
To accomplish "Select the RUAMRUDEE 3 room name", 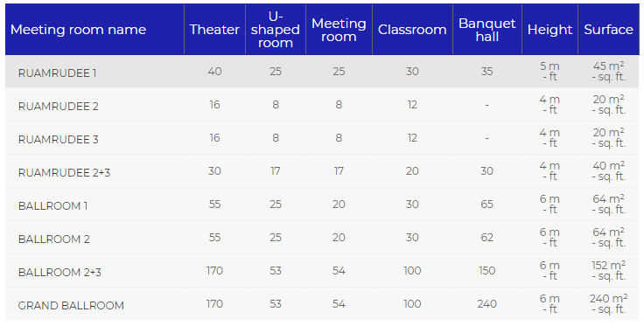I will coord(59,140).
